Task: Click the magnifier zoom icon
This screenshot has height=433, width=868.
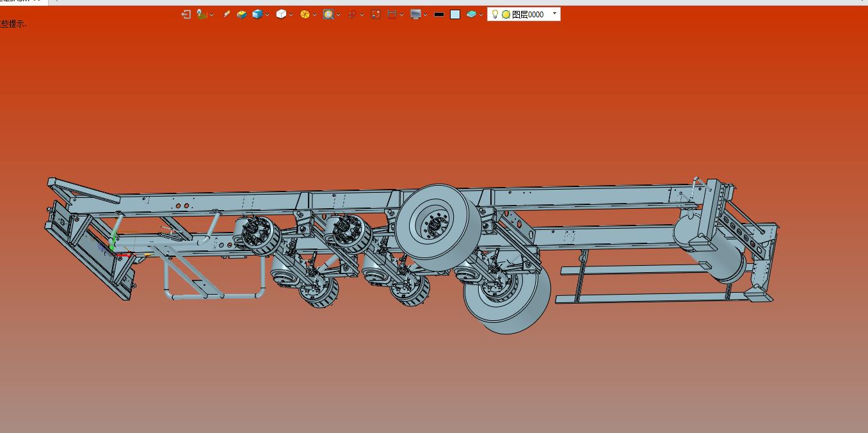Action: click(x=328, y=14)
